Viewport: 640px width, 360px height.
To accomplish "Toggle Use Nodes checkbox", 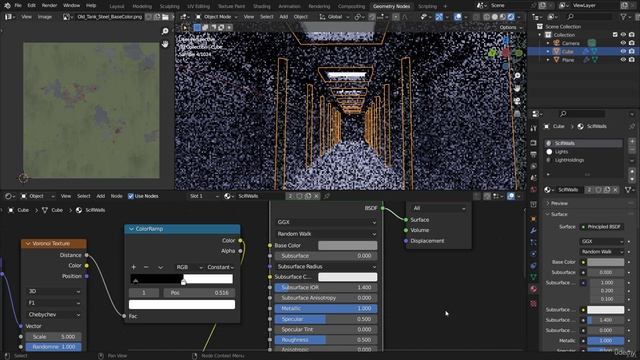I will tap(131, 196).
